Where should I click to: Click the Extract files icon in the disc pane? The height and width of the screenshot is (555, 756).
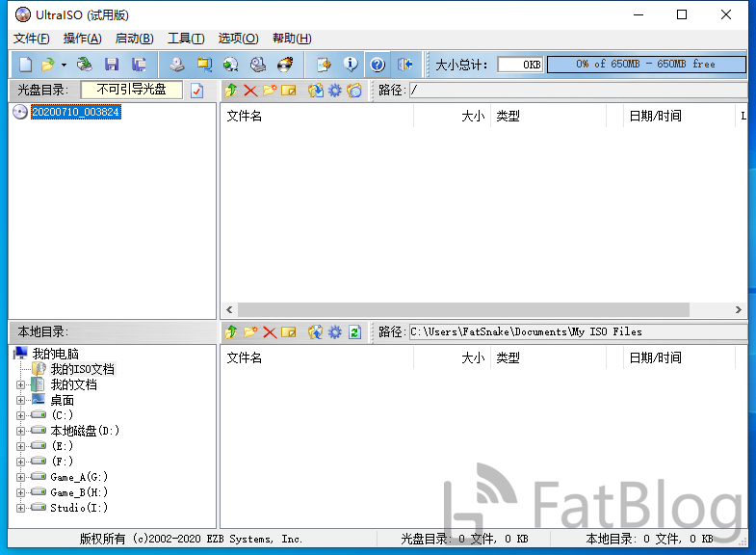(x=315, y=91)
